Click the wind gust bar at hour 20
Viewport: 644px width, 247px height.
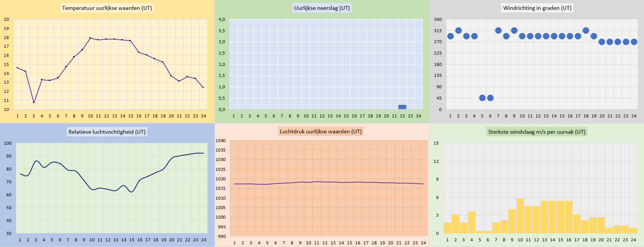(601, 225)
